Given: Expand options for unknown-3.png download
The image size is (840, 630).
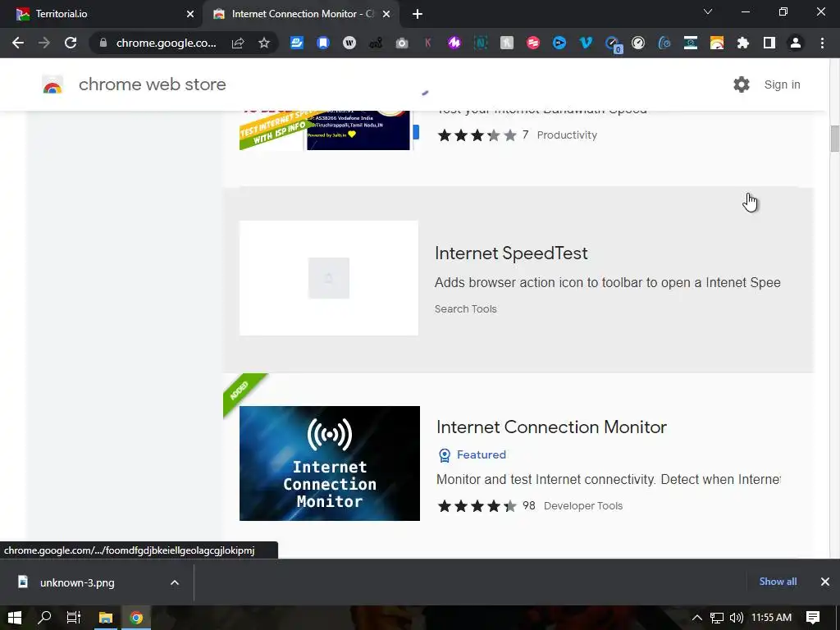Looking at the screenshot, I should [175, 582].
